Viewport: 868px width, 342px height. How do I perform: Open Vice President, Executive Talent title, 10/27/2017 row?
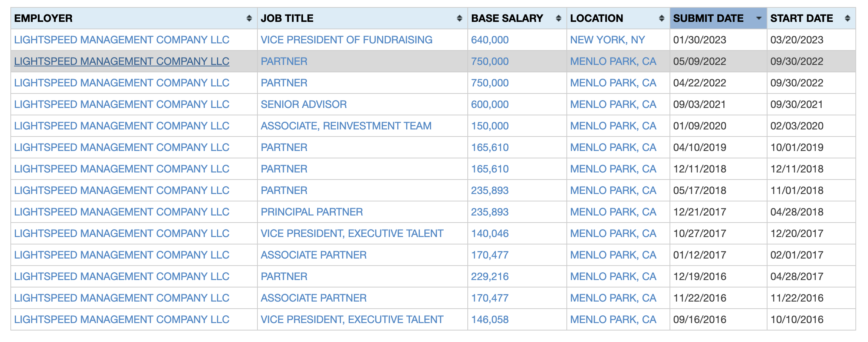(x=352, y=233)
